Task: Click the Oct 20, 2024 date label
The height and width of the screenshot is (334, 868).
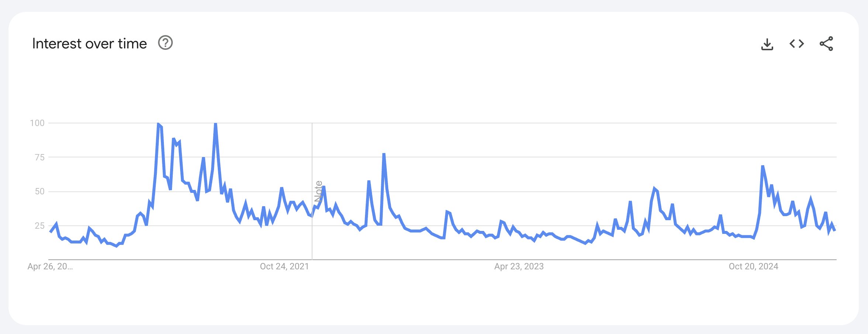Action: click(x=753, y=266)
